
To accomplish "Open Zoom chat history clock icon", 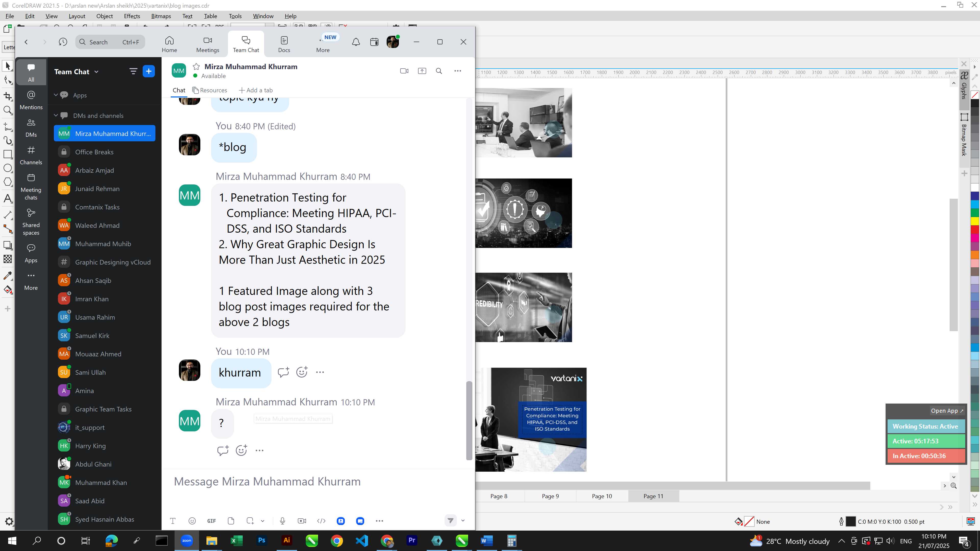I will pos(63,42).
